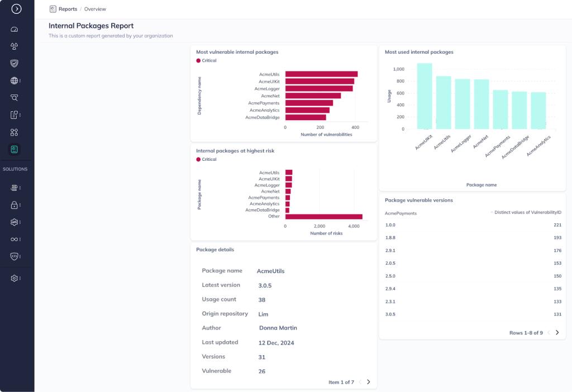Click the four-squares apps icon in sidebar
Image resolution: width=572 pixels, height=392 pixels.
click(15, 132)
